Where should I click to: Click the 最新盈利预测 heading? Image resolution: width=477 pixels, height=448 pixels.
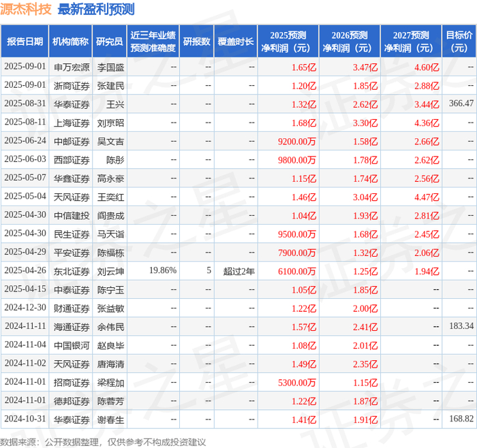96,9
